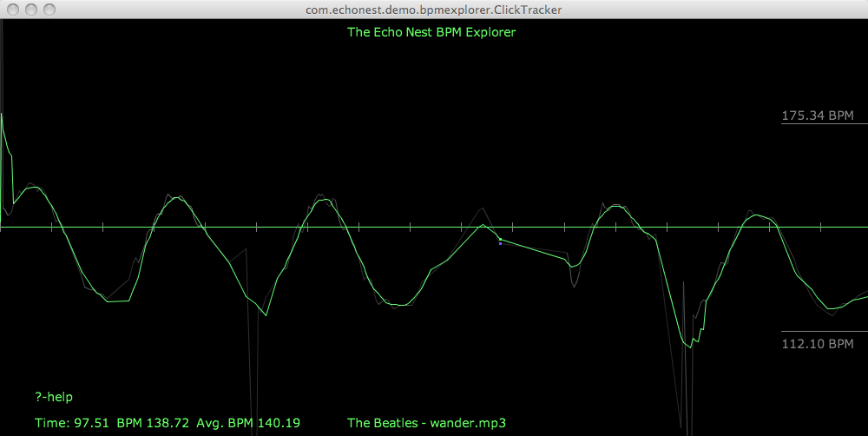Click the red close window button
The width and height of the screenshot is (868, 436).
(x=13, y=9)
